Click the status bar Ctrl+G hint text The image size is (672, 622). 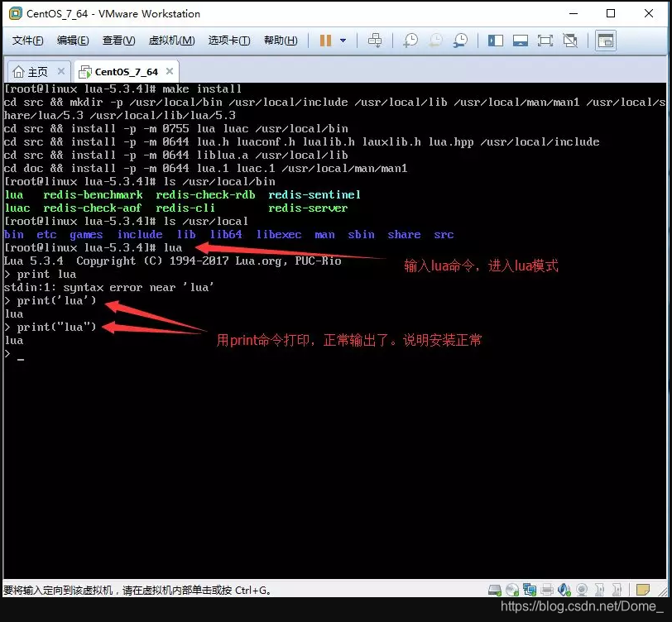point(137,591)
